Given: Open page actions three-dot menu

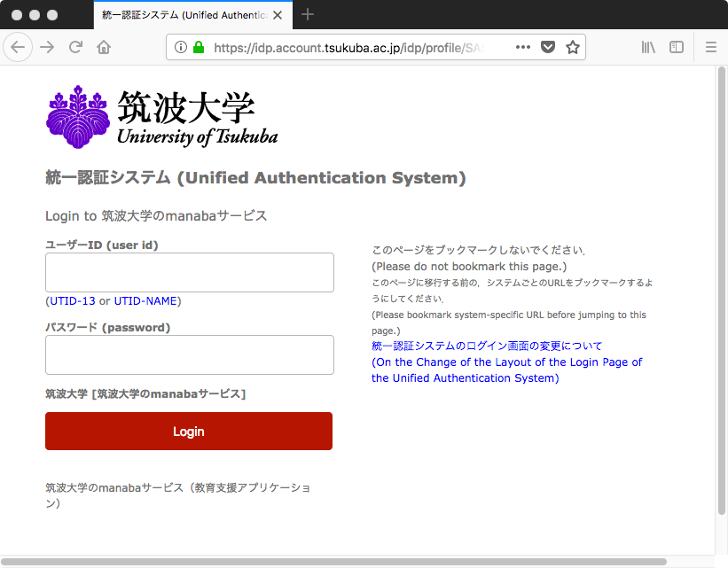Looking at the screenshot, I should click(523, 47).
